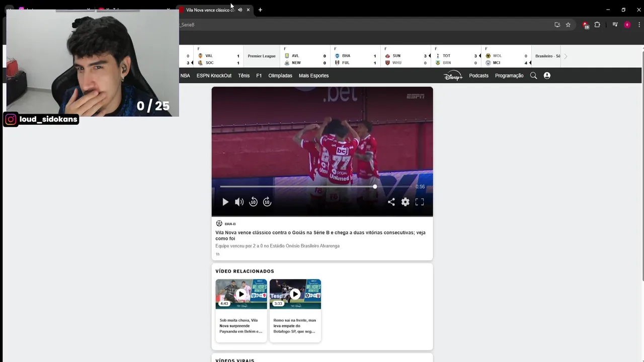Open the VAL vs SOC match score
The width and height of the screenshot is (644, 362).
tap(218, 56)
